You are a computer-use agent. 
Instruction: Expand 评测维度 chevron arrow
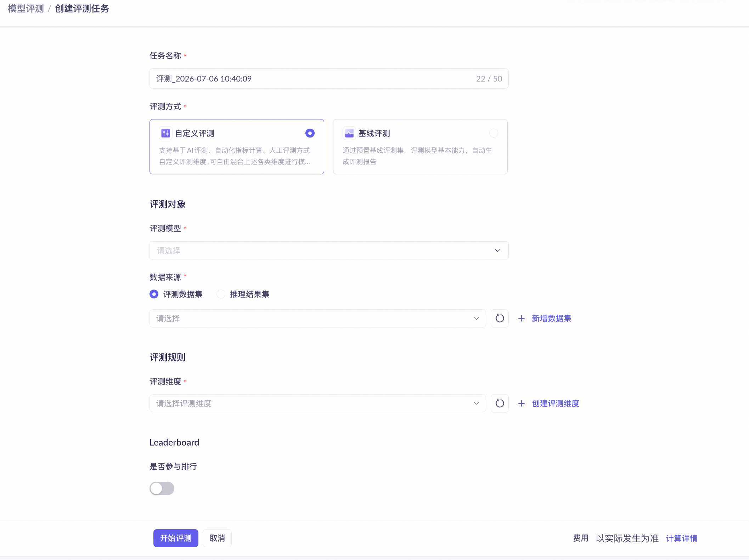476,403
